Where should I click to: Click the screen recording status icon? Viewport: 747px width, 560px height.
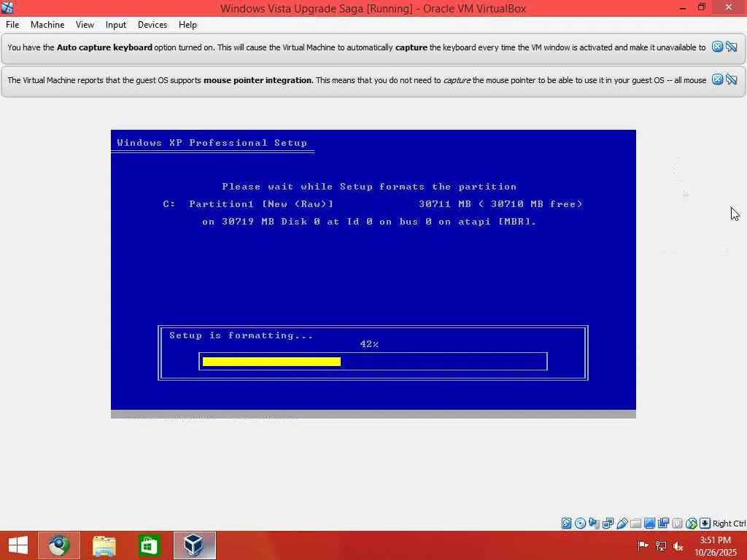coord(663,524)
